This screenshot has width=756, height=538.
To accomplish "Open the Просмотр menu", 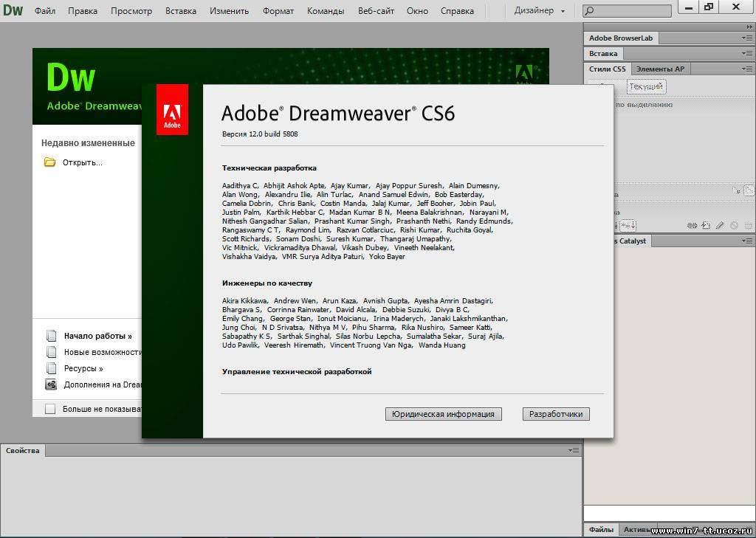I will tap(131, 10).
